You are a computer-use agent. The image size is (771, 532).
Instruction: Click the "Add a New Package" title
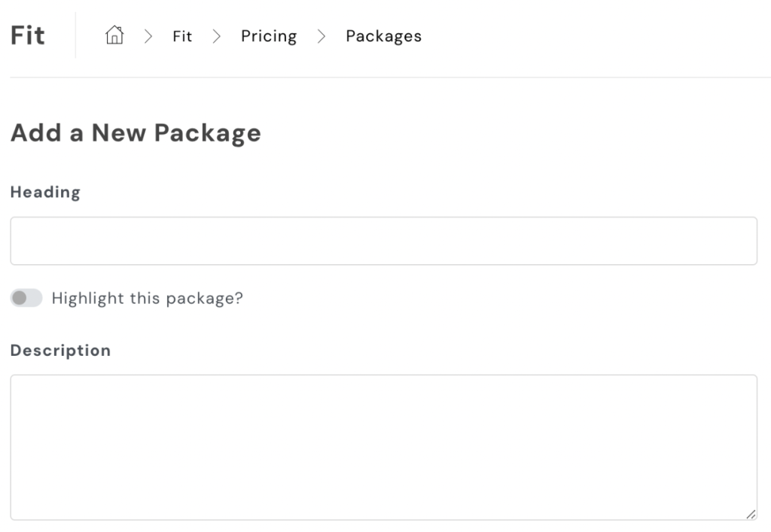tap(136, 133)
